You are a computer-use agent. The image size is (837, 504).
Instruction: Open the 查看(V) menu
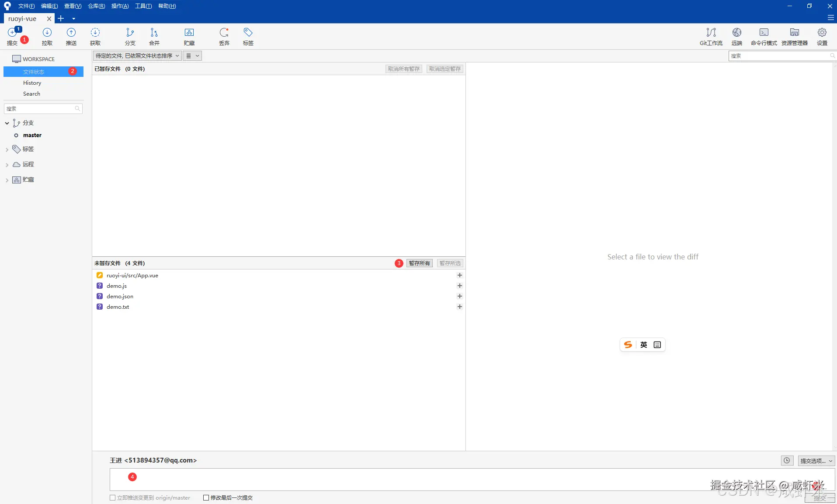click(73, 6)
